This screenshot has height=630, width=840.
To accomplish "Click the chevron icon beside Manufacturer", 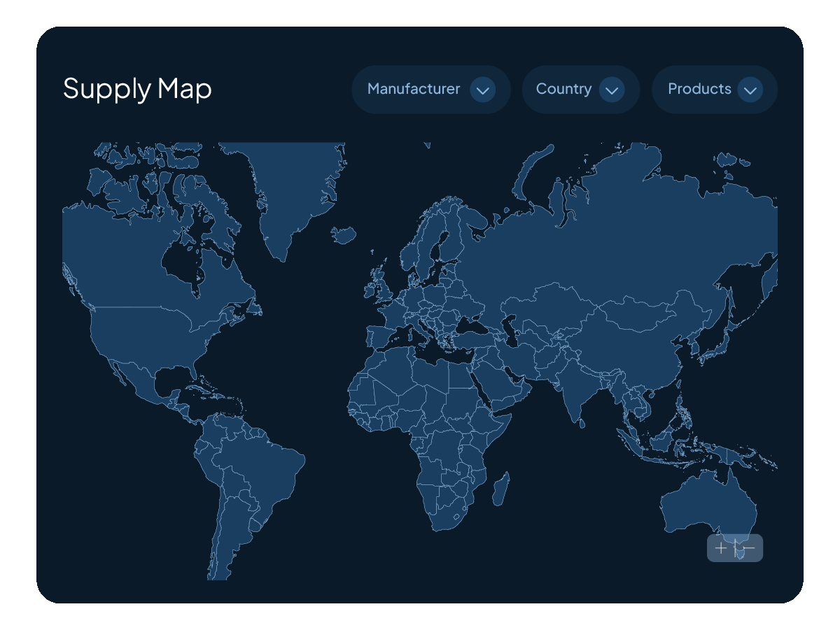I will (x=482, y=90).
